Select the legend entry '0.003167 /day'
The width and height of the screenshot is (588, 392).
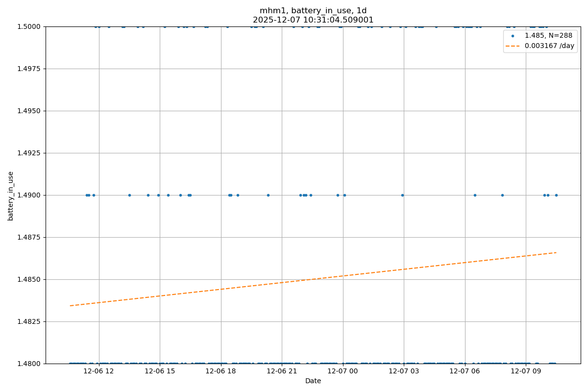click(x=549, y=46)
